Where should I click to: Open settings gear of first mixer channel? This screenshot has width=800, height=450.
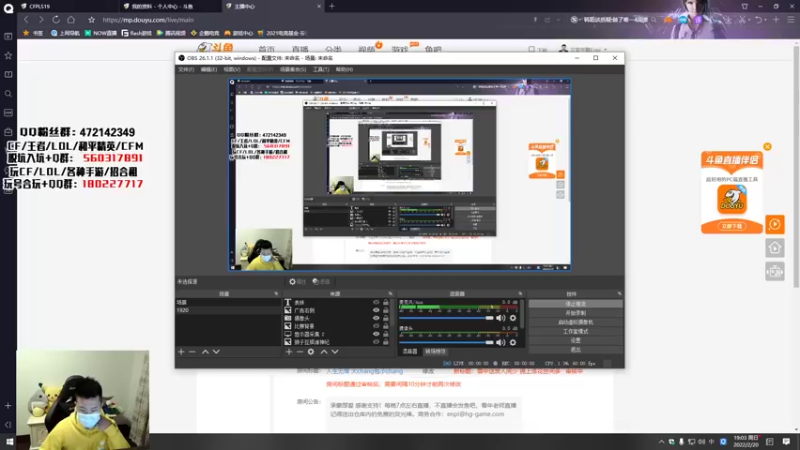tap(513, 318)
